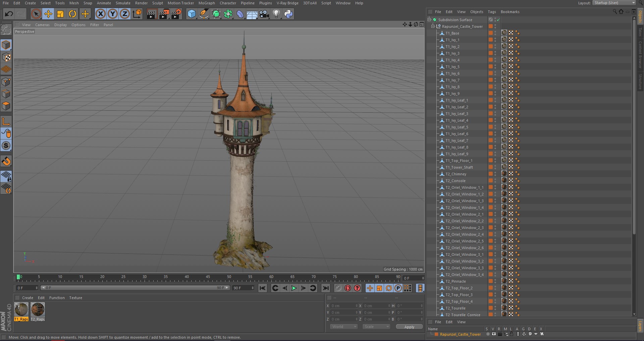Click the Bend deformer icon
The width and height of the screenshot is (644, 341).
point(240,14)
